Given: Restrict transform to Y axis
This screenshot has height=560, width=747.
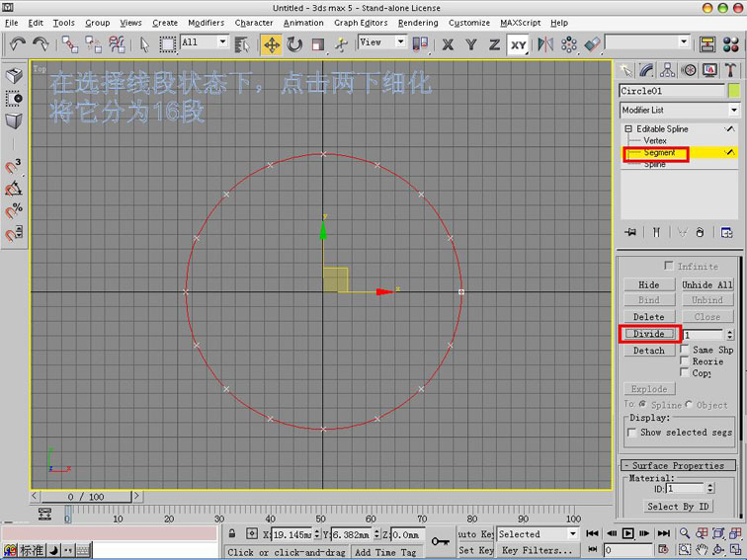Looking at the screenshot, I should 471,45.
